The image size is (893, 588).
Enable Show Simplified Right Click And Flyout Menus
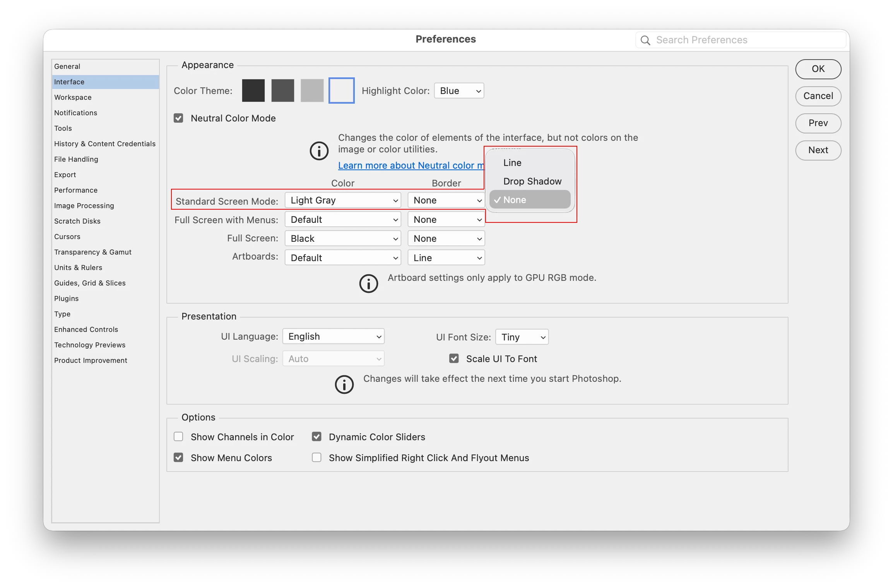click(316, 458)
